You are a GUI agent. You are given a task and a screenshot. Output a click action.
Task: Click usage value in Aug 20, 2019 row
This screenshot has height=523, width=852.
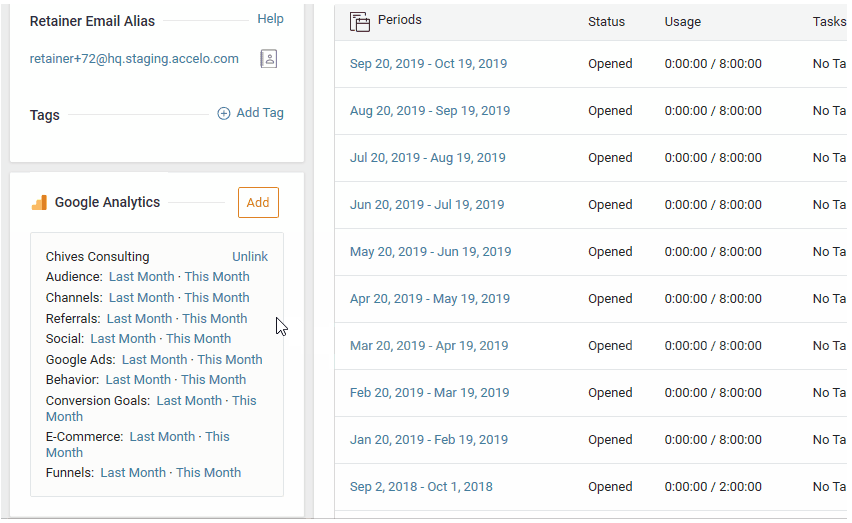tap(713, 111)
